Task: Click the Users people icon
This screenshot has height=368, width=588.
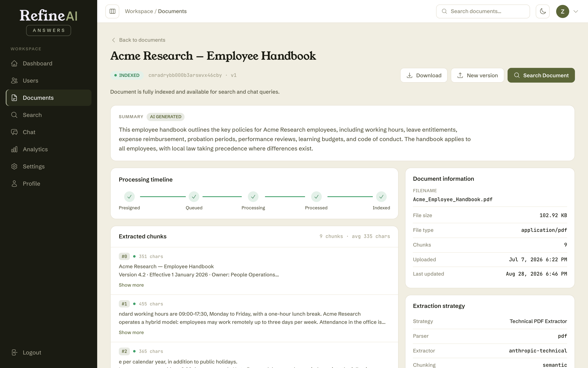Action: (14, 81)
